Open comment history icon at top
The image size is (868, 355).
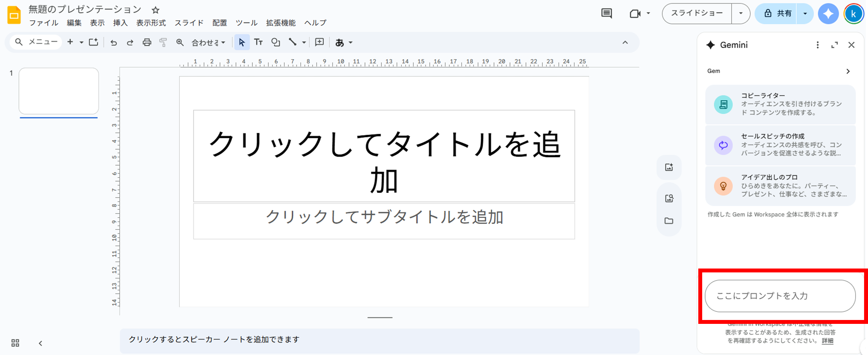tap(607, 13)
